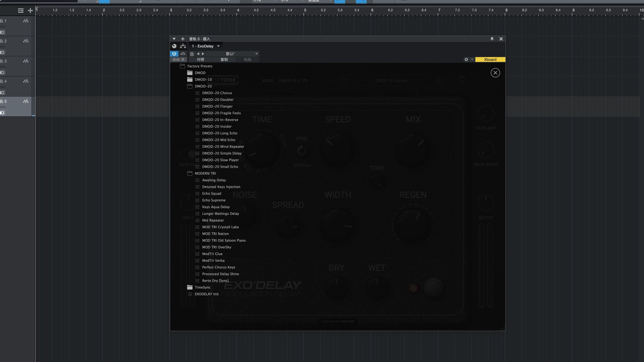Select the Echo Supreme preset
This screenshot has height=362, width=644.
point(214,200)
